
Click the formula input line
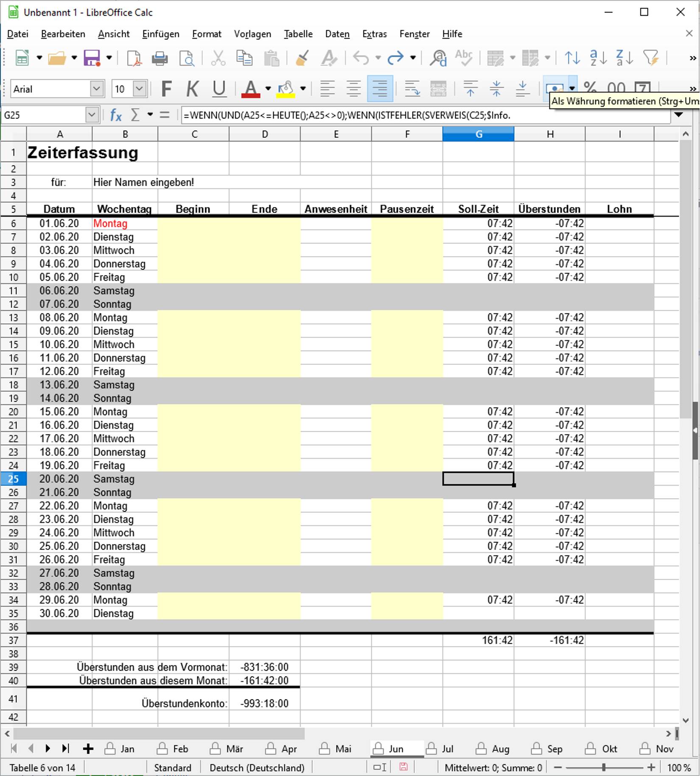[x=426, y=115]
